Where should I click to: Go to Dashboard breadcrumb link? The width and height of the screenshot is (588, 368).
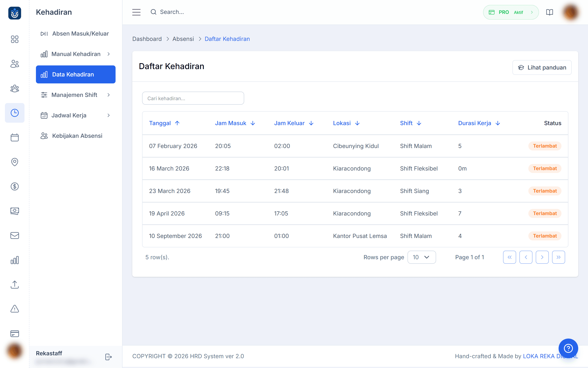click(147, 39)
